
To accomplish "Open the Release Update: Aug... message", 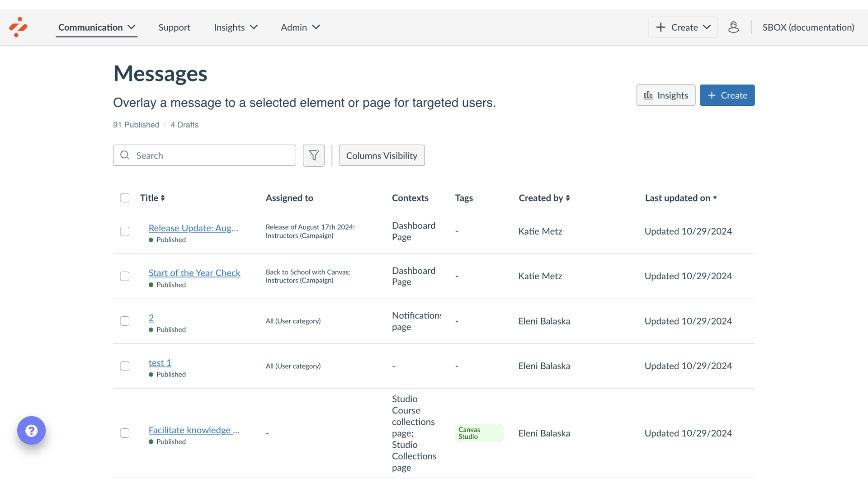I will pyautogui.click(x=193, y=228).
